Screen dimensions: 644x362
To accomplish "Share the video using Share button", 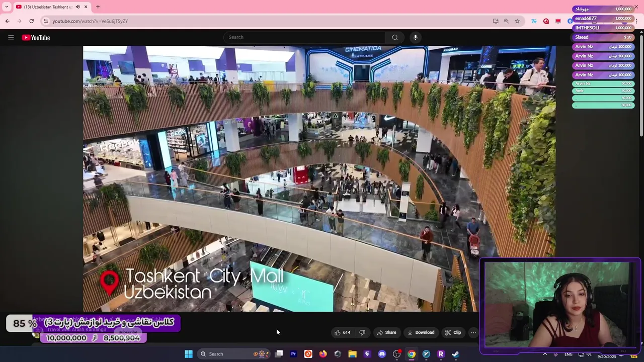I will (x=386, y=332).
